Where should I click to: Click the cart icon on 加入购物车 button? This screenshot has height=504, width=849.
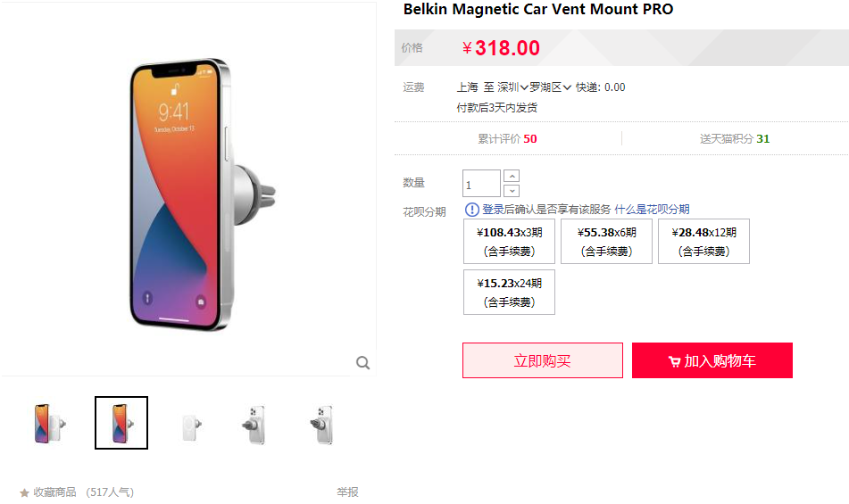pyautogui.click(x=674, y=361)
